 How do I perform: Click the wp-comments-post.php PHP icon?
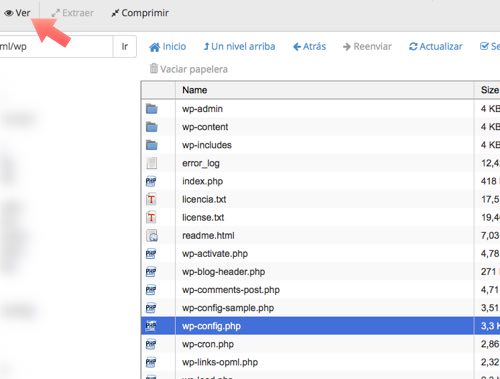pyautogui.click(x=151, y=290)
